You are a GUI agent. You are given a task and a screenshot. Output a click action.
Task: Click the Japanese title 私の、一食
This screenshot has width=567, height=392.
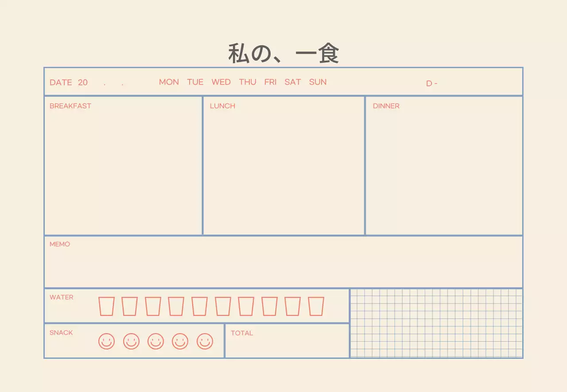click(x=283, y=54)
